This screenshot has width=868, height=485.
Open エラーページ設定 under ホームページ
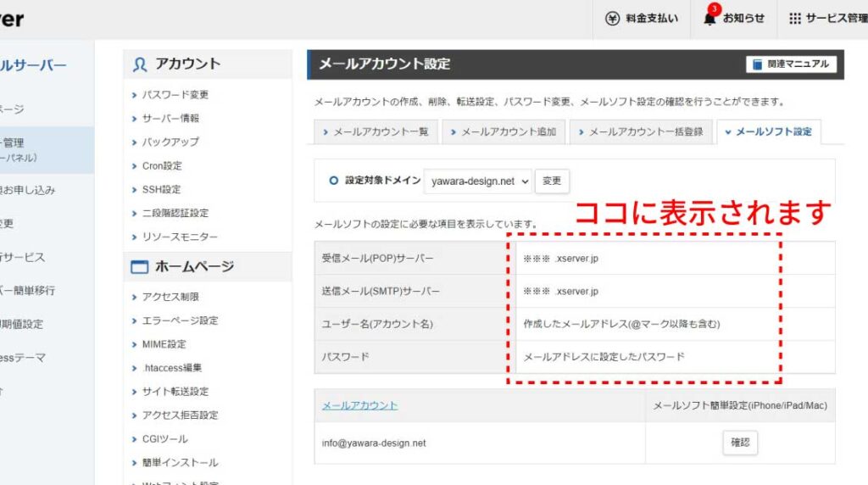tap(180, 321)
